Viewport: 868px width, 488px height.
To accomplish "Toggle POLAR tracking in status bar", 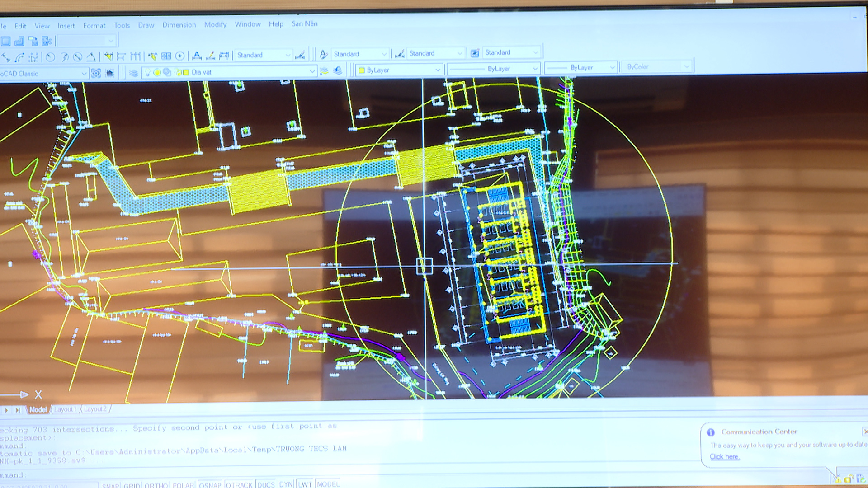I will (184, 485).
